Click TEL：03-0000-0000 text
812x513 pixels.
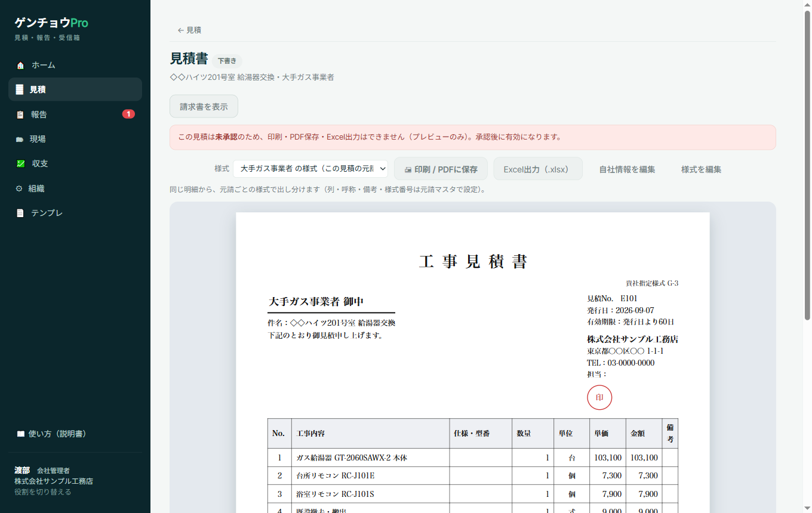620,363
